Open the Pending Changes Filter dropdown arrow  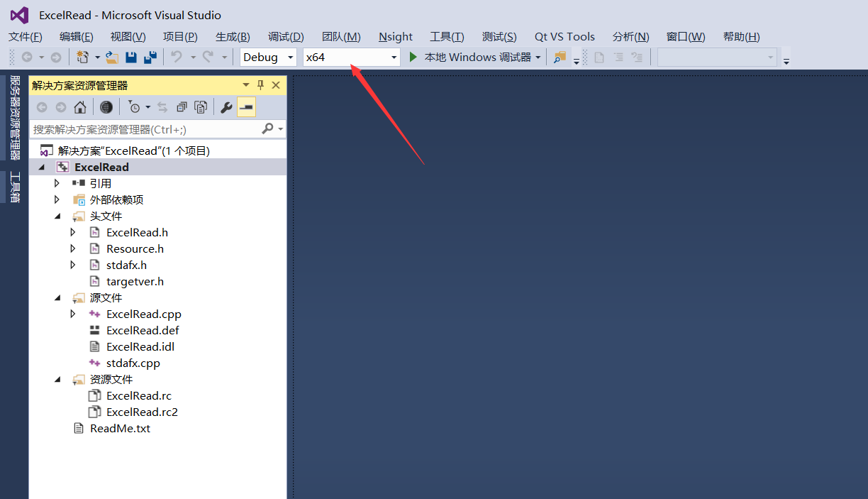(148, 107)
